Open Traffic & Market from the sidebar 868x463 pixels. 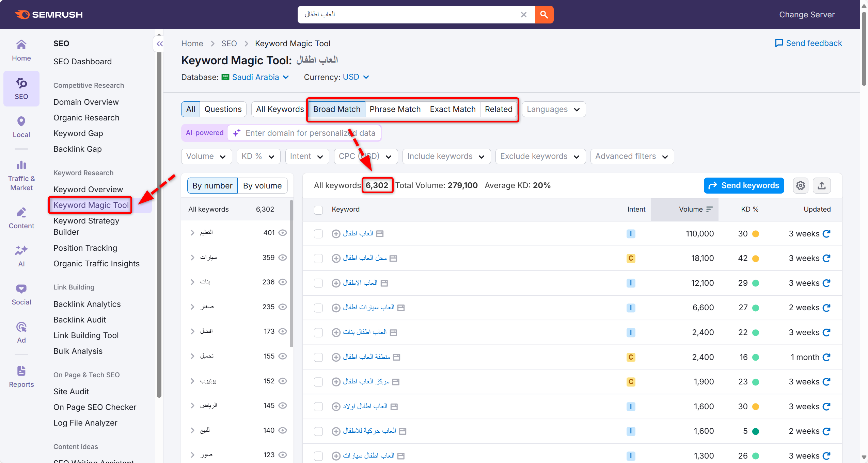(x=21, y=173)
